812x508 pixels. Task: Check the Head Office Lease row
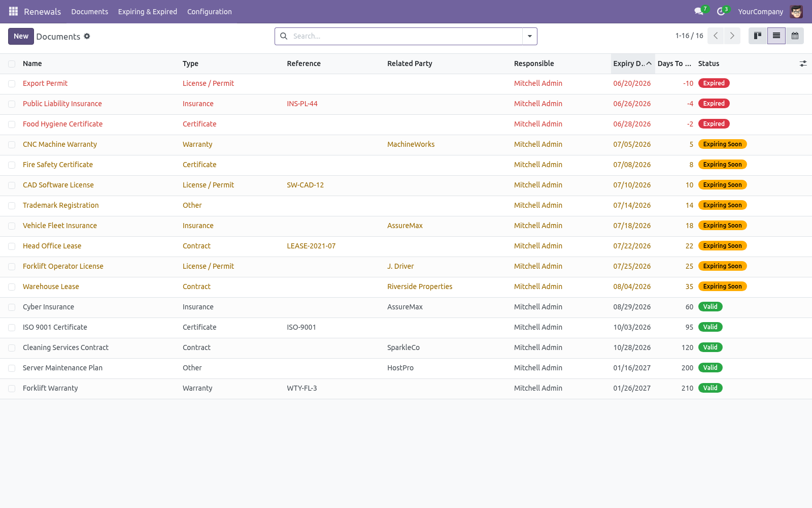[x=12, y=246]
